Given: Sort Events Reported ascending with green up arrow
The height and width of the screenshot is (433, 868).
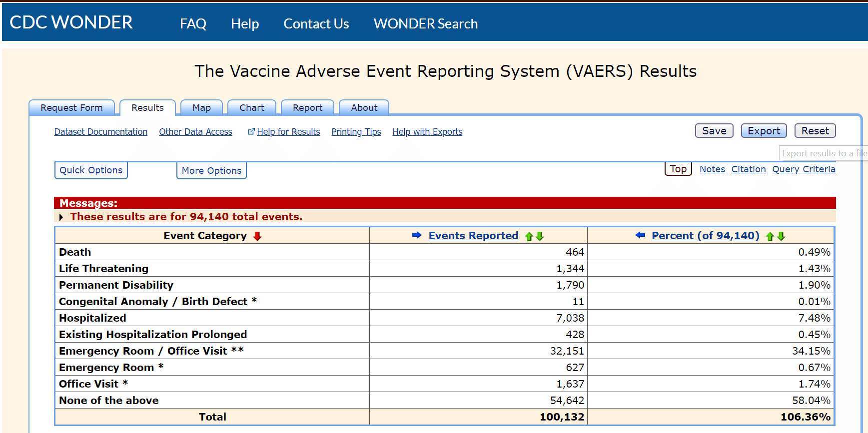Looking at the screenshot, I should click(529, 237).
